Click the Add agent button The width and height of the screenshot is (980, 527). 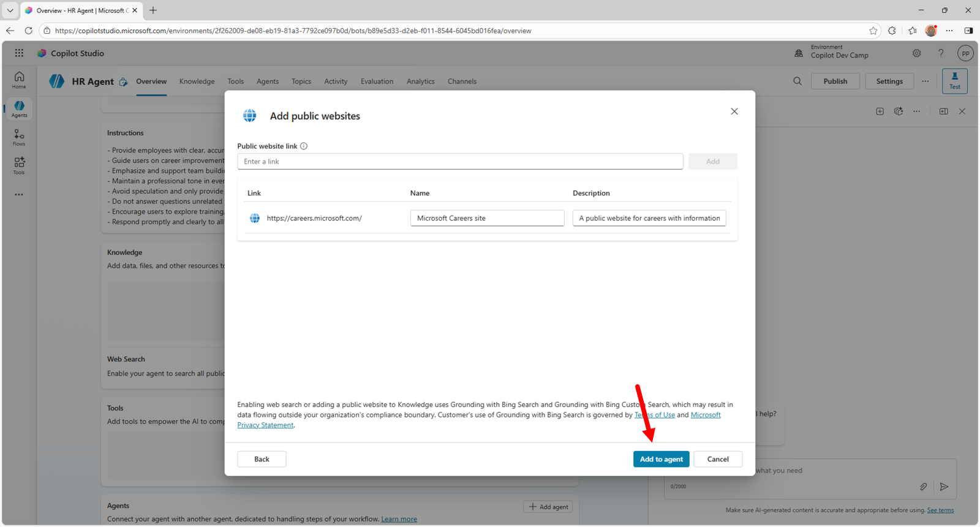548,507
